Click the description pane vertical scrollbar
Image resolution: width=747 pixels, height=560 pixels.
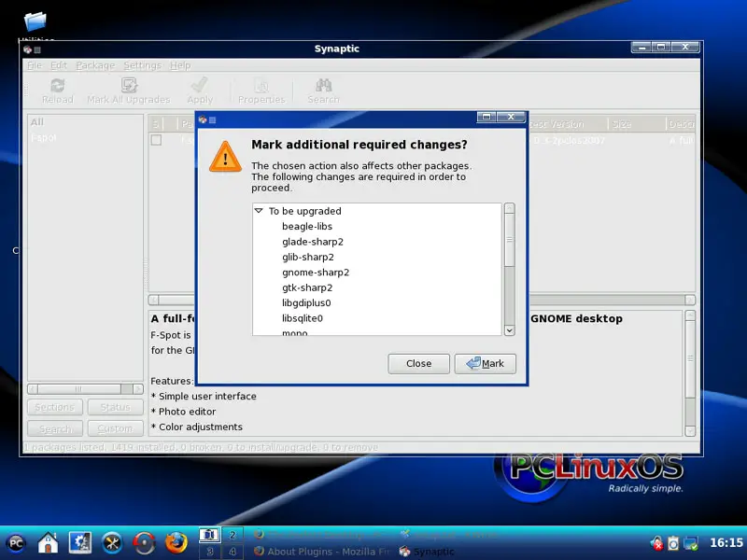(690, 372)
